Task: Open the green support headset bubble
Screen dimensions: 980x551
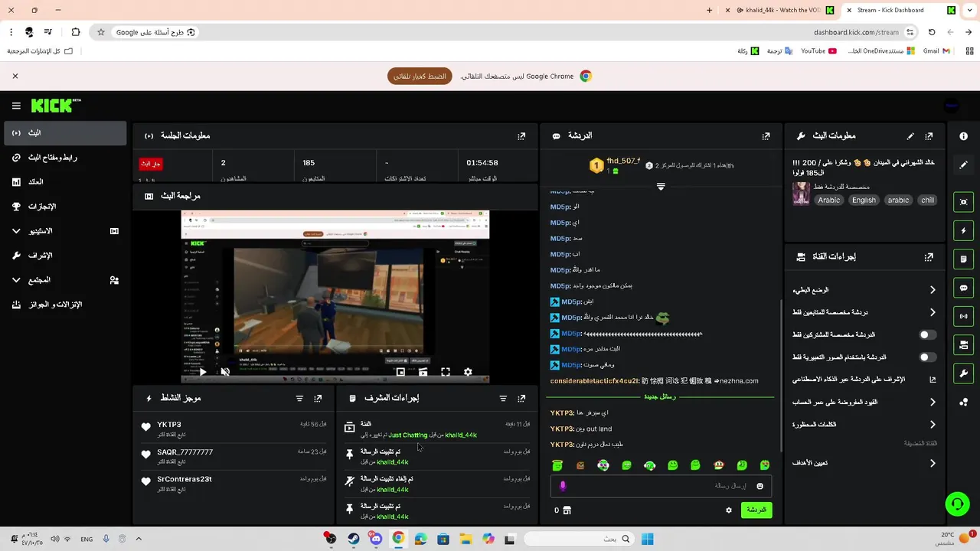Action: [957, 504]
